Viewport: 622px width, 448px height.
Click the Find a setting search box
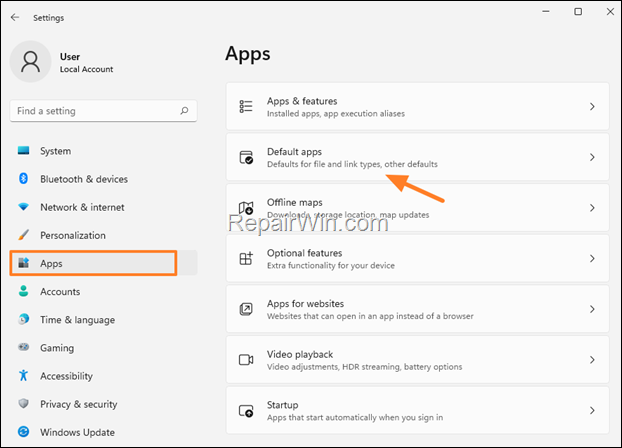(x=104, y=111)
